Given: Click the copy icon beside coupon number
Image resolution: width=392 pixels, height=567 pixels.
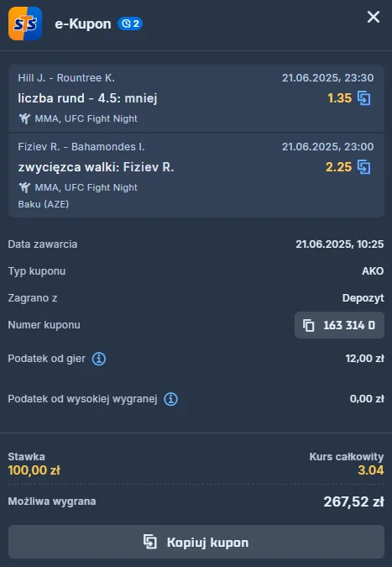Looking at the screenshot, I should pyautogui.click(x=308, y=325).
